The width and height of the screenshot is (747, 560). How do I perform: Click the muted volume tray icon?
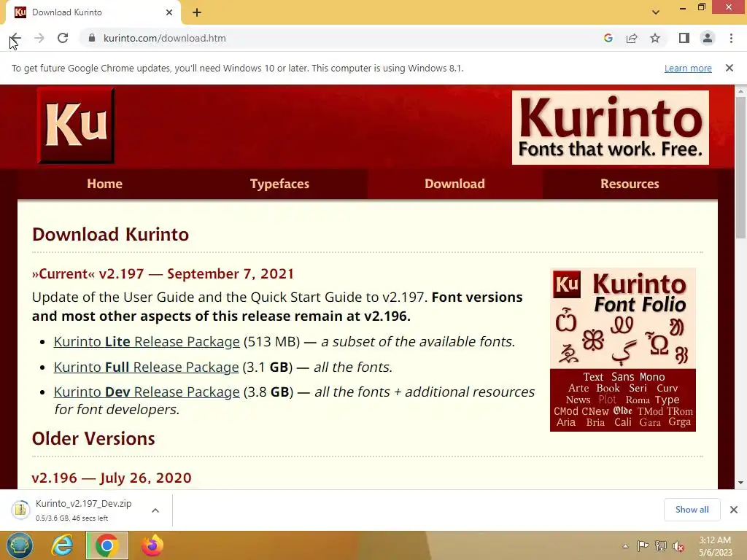[x=678, y=546]
